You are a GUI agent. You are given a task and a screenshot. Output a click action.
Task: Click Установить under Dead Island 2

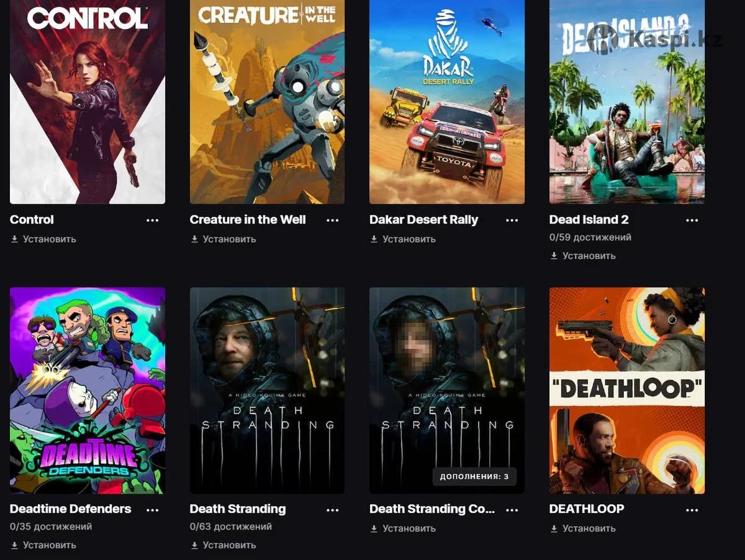click(x=583, y=256)
